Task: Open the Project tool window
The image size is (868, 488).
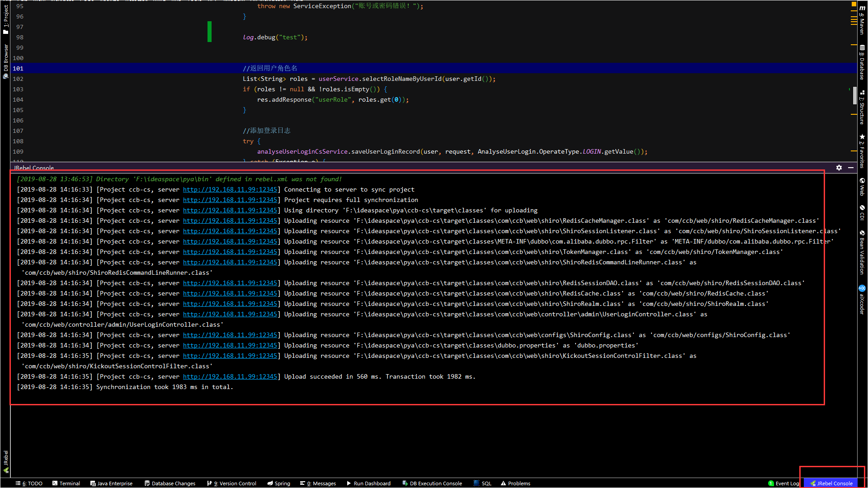Action: coord(5,19)
